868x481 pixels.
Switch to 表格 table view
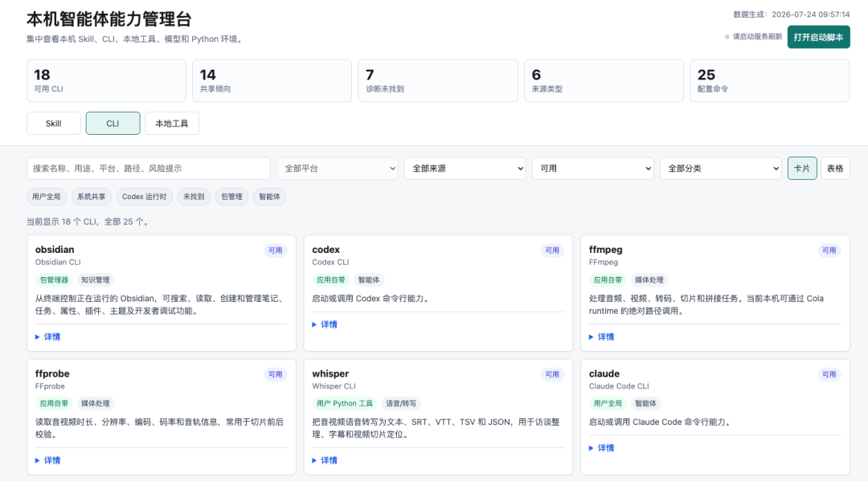point(835,168)
